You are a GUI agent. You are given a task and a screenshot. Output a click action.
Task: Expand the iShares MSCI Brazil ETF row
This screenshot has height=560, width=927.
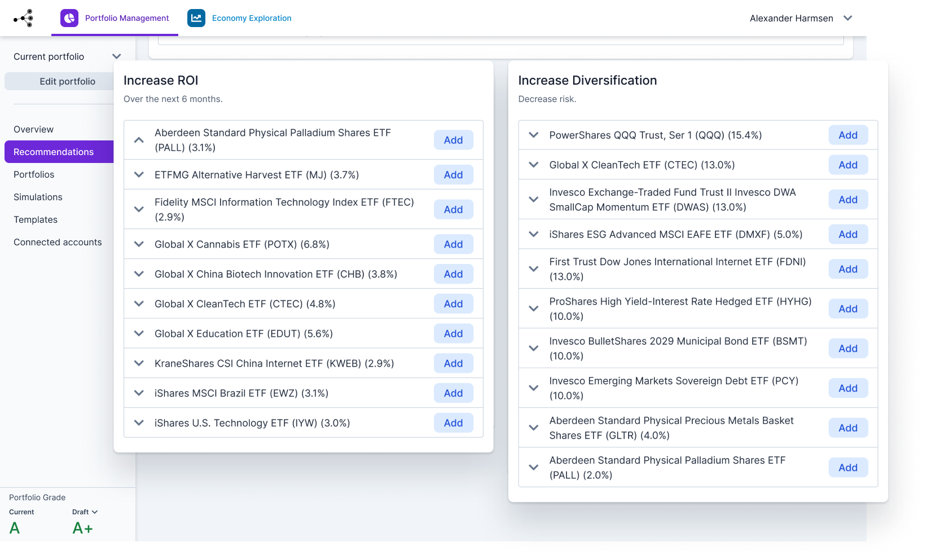click(x=139, y=393)
